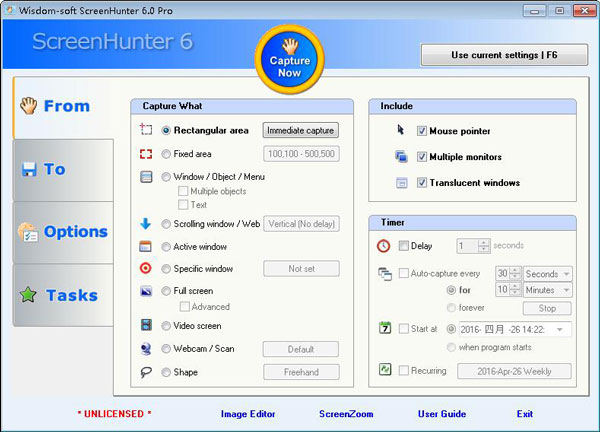Click the checklist icon on Options tab
The image size is (600, 432).
coord(28,232)
